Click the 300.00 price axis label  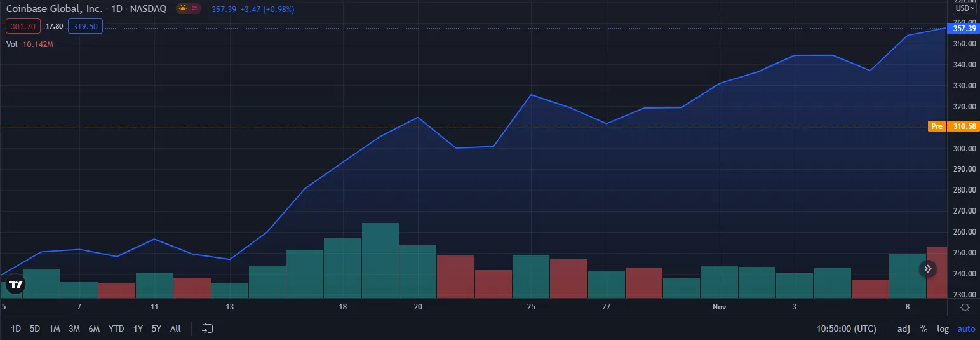(963, 148)
